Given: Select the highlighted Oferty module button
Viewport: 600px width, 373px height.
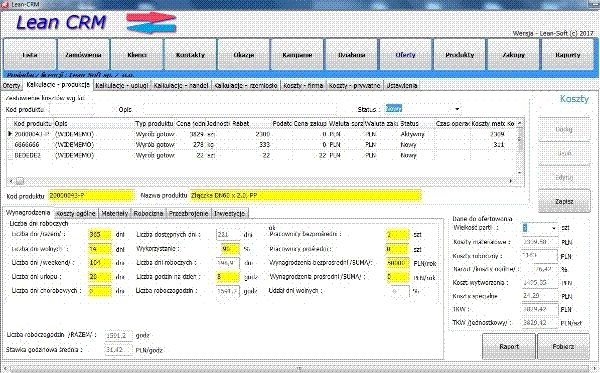Looking at the screenshot, I should click(x=405, y=55).
